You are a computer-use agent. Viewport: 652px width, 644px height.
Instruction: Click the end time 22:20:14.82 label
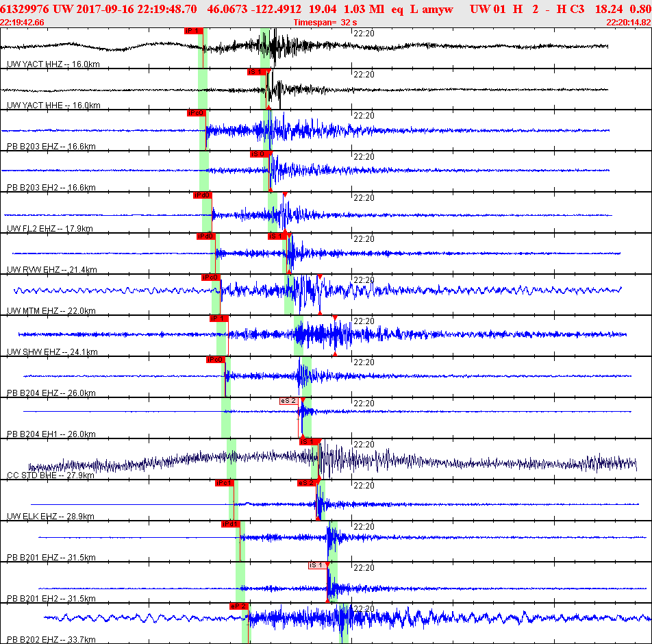629,23
